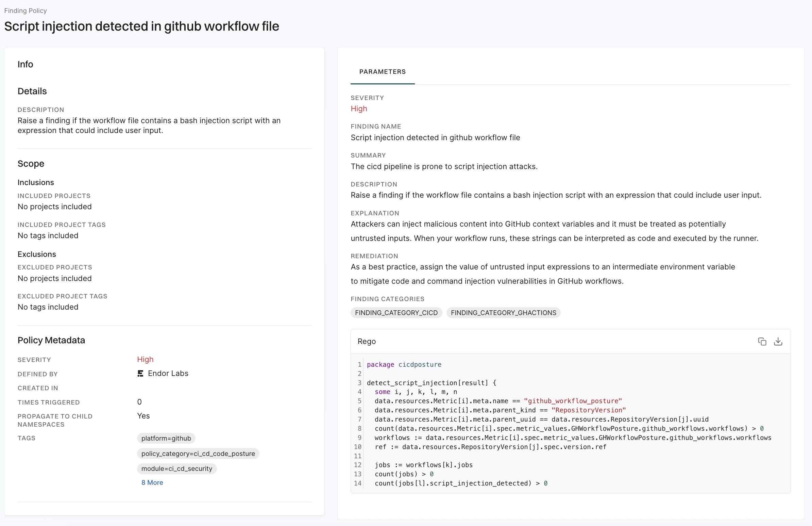This screenshot has height=526, width=812.
Task: Click the Endor Labs text under Defined By
Action: (x=168, y=374)
